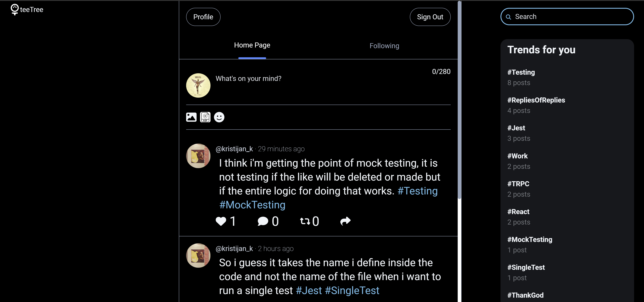
Task: Select the Home Page tab
Action: (252, 45)
